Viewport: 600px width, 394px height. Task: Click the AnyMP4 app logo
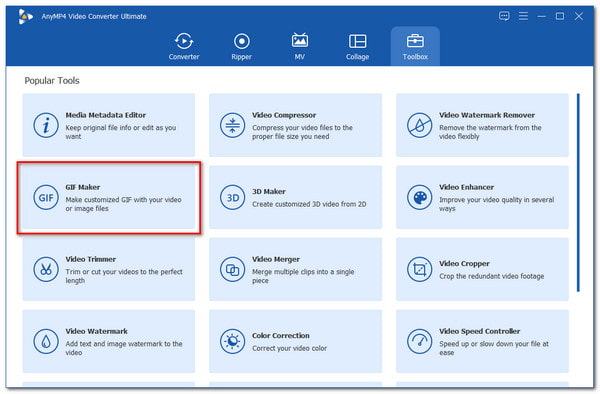[25, 16]
